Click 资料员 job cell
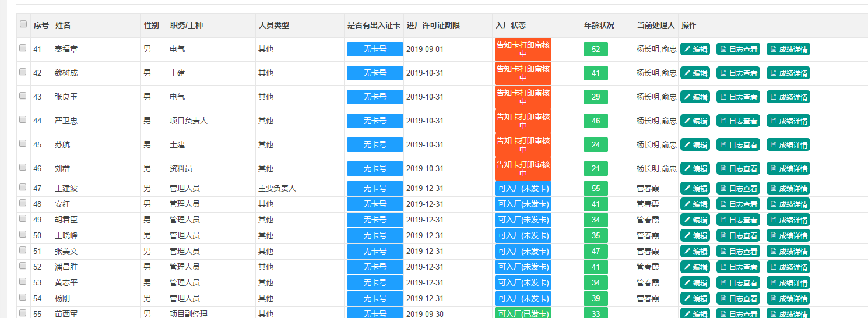The height and width of the screenshot is (318, 868). pyautogui.click(x=181, y=168)
